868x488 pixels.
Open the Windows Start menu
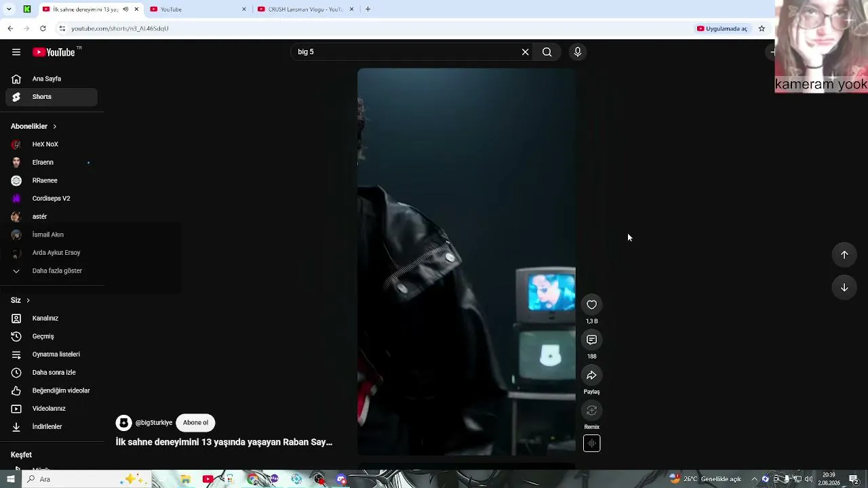tap(10, 479)
